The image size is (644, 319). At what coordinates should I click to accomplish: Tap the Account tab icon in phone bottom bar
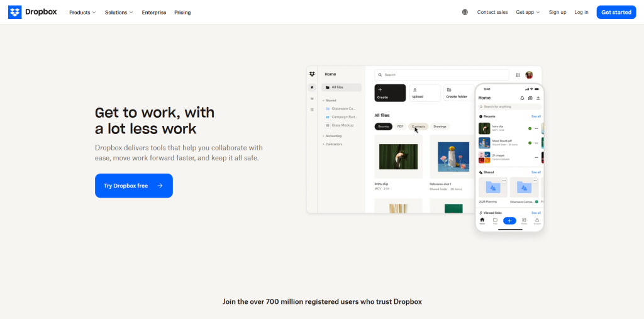(x=537, y=221)
